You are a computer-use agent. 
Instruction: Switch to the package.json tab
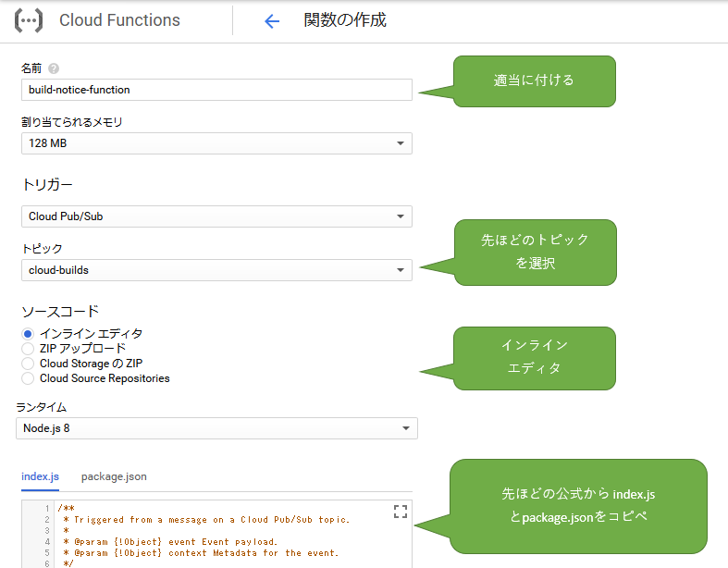coord(114,476)
